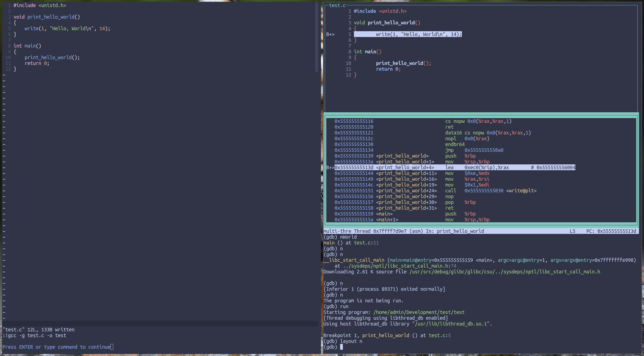Click '/home/admin/Development/test/test' program path

[419, 312]
